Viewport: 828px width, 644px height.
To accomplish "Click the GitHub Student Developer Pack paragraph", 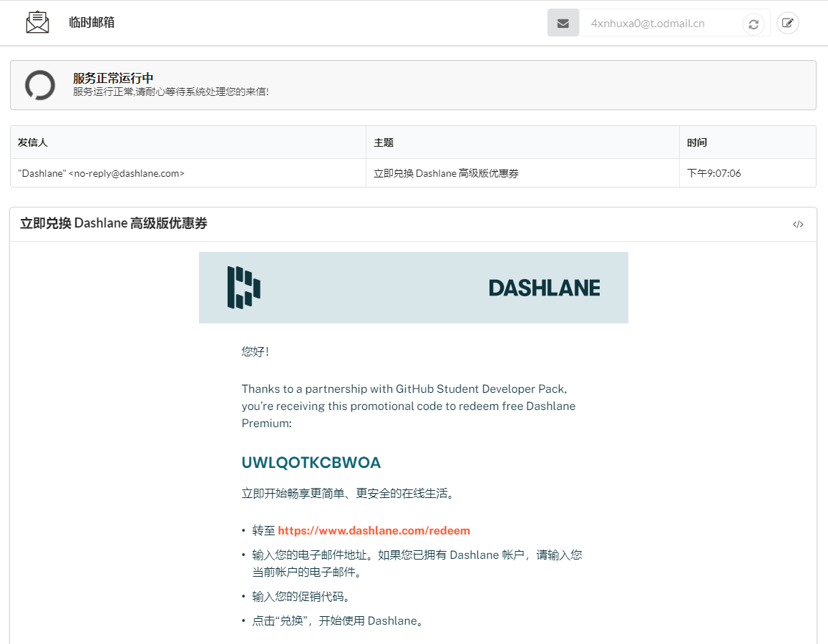I will 409,406.
